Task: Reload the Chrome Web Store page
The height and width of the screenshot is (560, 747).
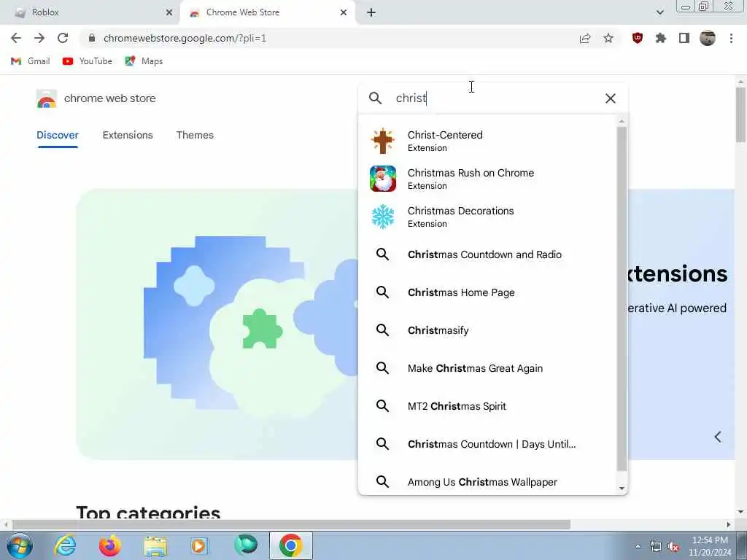Action: [63, 38]
